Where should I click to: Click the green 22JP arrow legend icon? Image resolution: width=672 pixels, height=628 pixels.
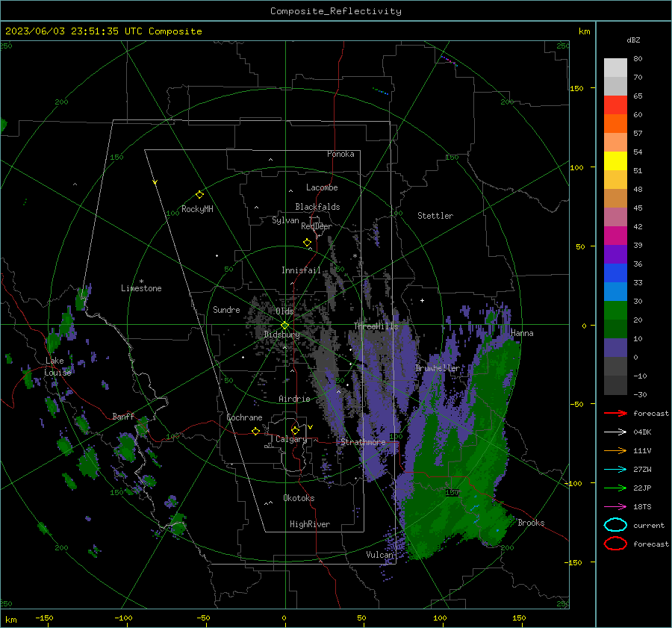click(615, 488)
